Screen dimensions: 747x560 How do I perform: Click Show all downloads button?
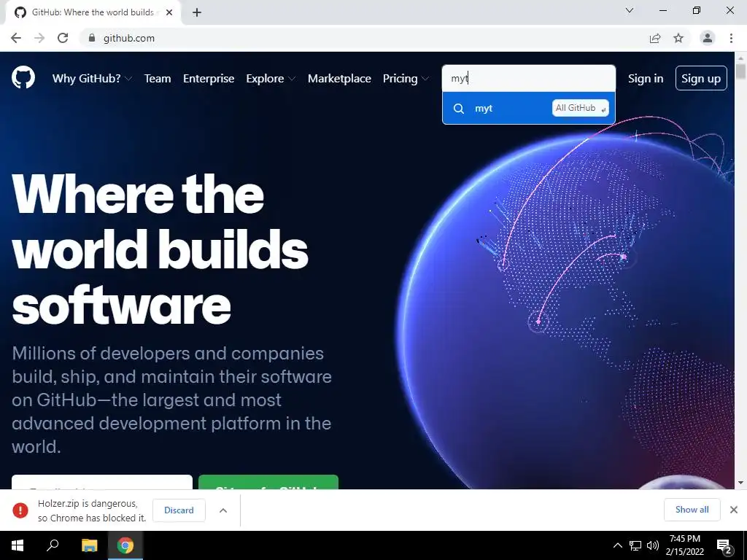(x=692, y=510)
